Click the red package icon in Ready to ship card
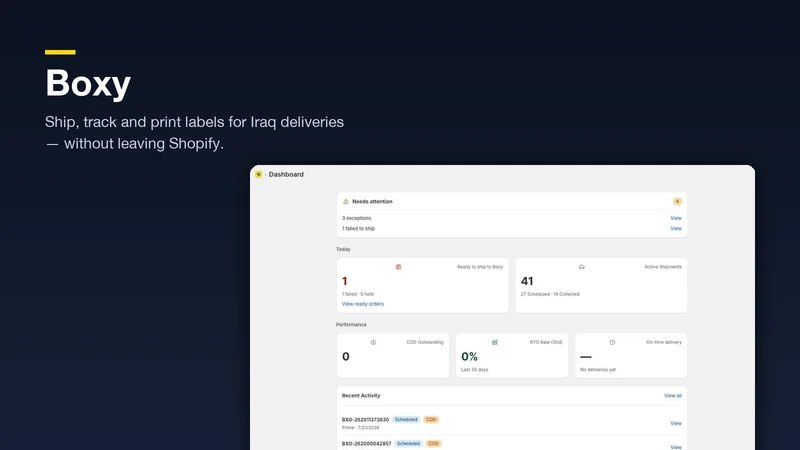 coord(398,267)
